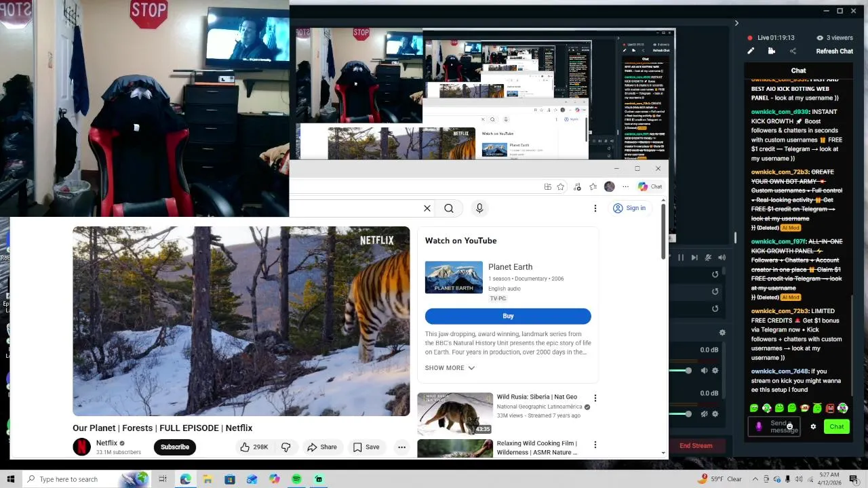The width and height of the screenshot is (868, 488).
Task: Click the End Stream button
Action: pyautogui.click(x=696, y=445)
